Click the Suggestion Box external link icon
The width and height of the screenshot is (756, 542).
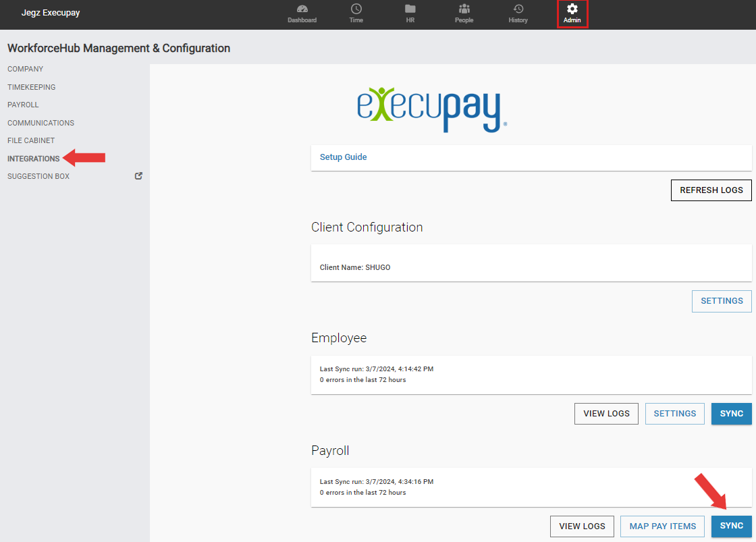click(x=138, y=175)
